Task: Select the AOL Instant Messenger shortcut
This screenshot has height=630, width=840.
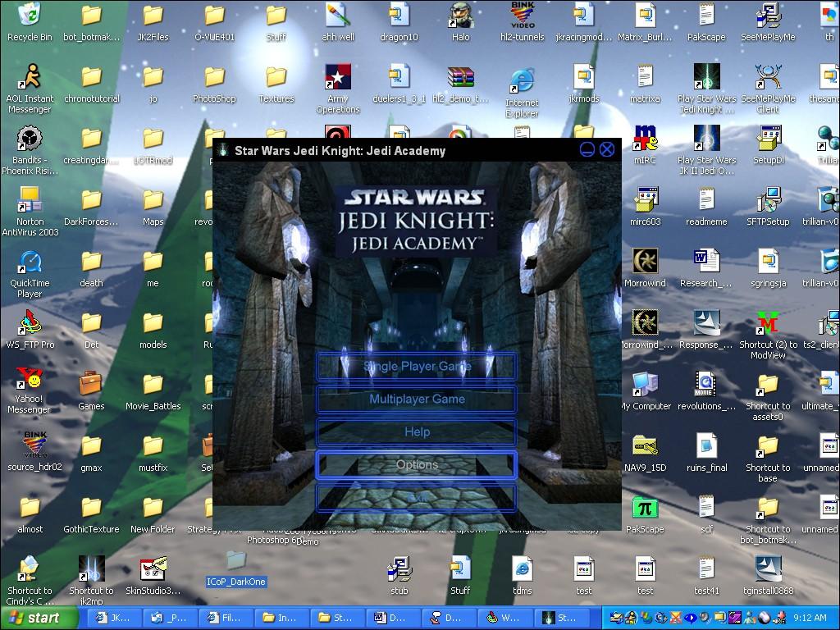Action: point(30,80)
